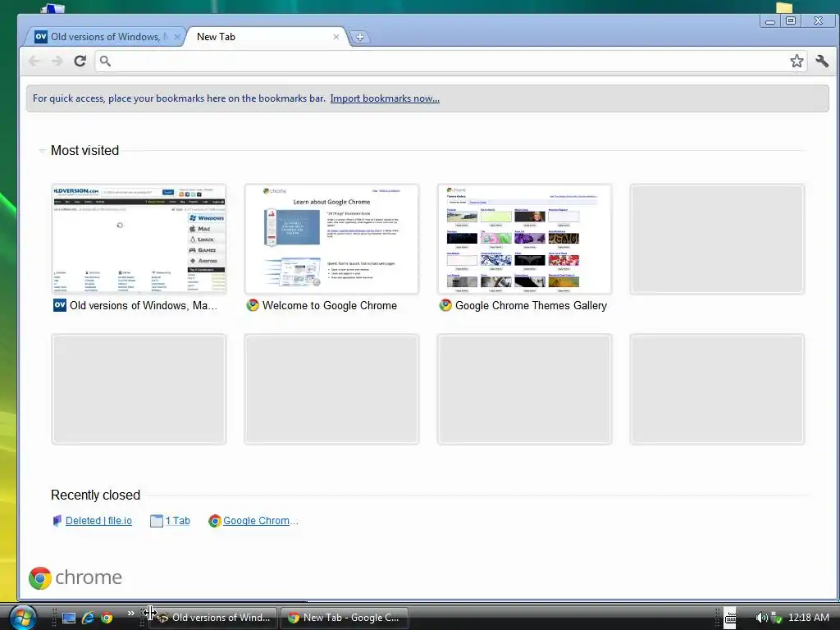Switch to the Old versions of Wind... taskbar button
This screenshot has width=840, height=630.
213,618
